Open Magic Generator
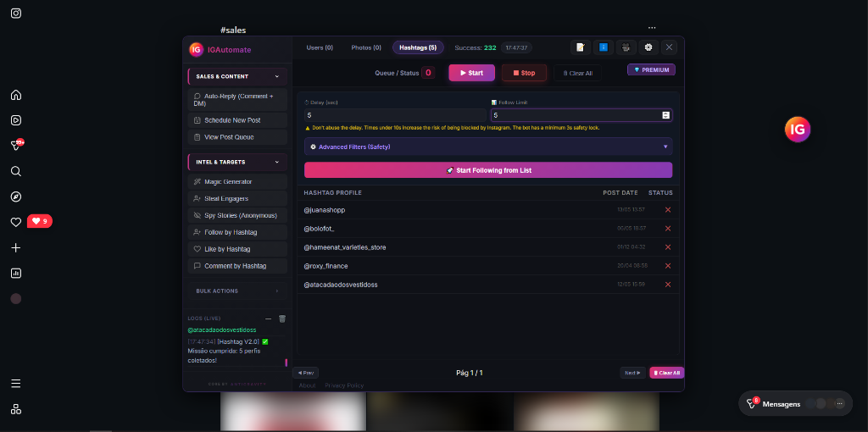 coord(237,181)
